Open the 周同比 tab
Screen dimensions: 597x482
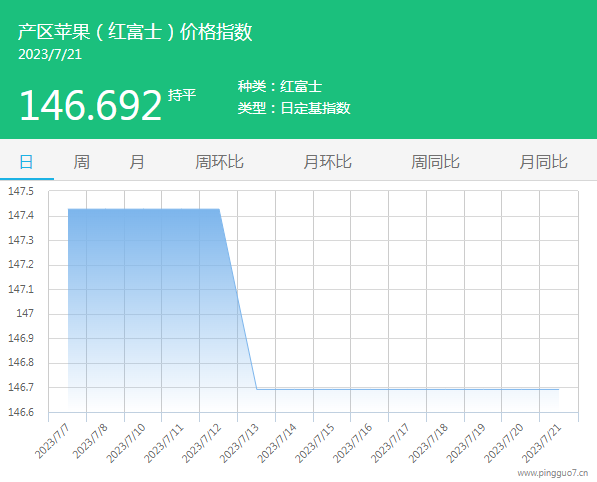pyautogui.click(x=435, y=162)
